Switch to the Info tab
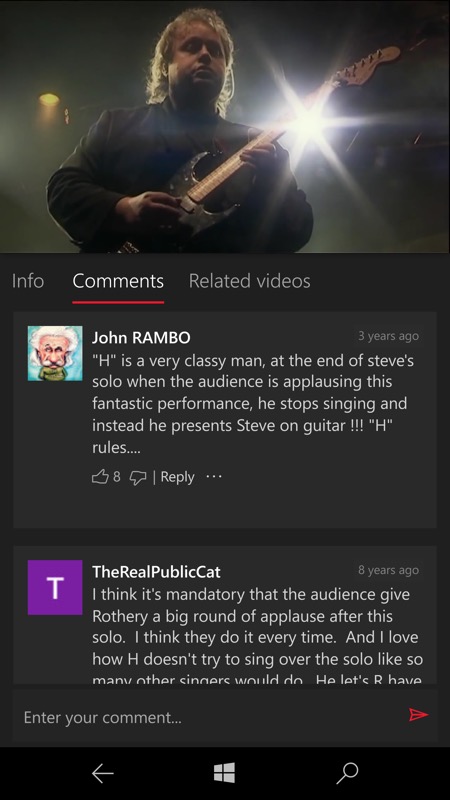 tap(28, 281)
